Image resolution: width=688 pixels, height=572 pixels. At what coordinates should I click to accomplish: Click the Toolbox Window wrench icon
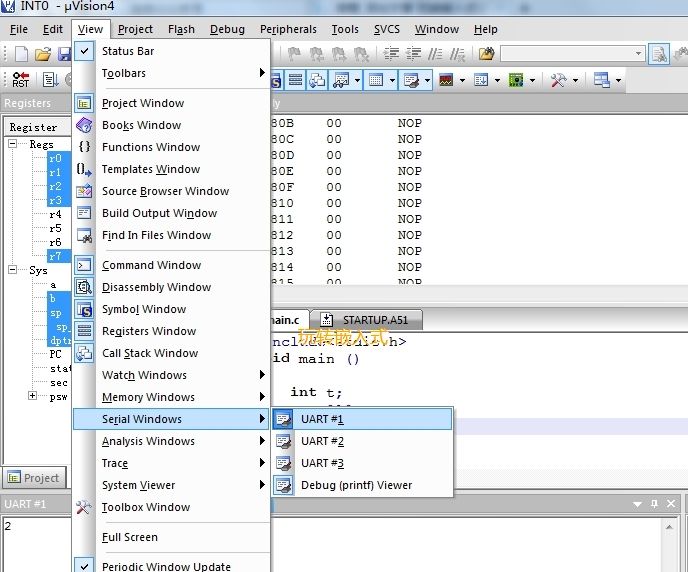click(x=85, y=507)
